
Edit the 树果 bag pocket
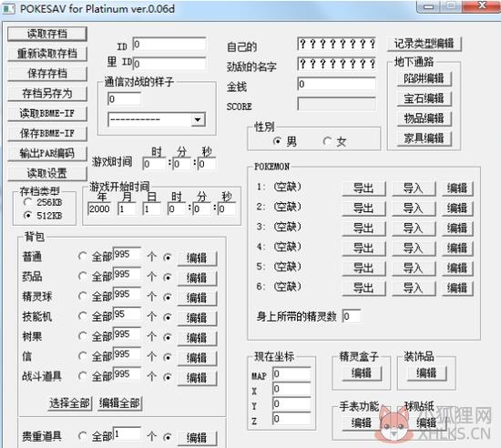(x=197, y=338)
